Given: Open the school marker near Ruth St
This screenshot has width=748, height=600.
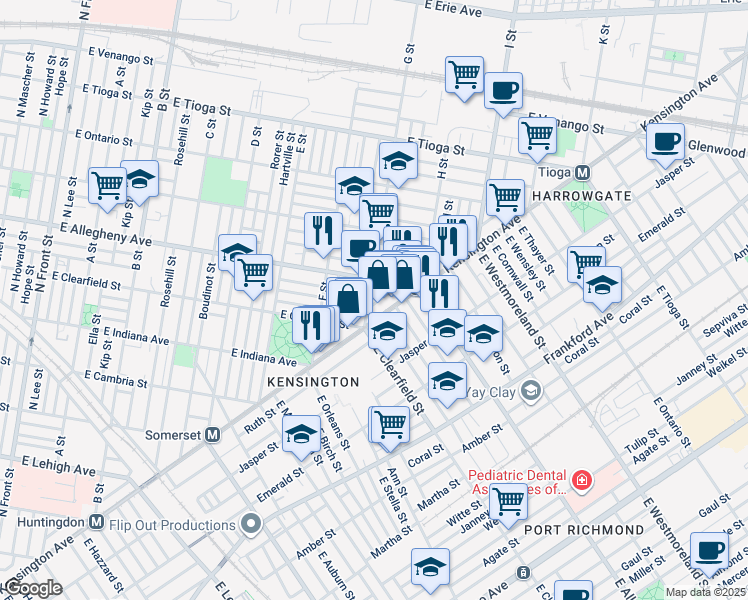Looking at the screenshot, I should click(x=301, y=434).
